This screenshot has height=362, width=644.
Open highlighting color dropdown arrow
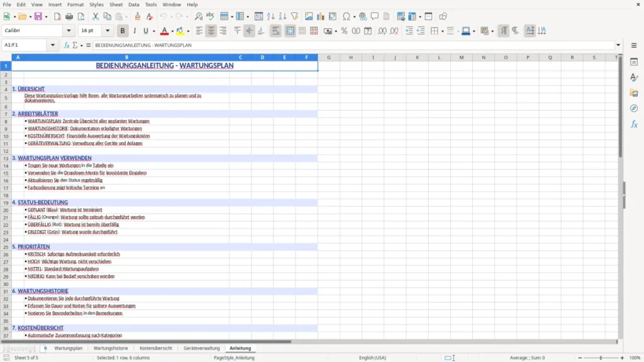188,31
